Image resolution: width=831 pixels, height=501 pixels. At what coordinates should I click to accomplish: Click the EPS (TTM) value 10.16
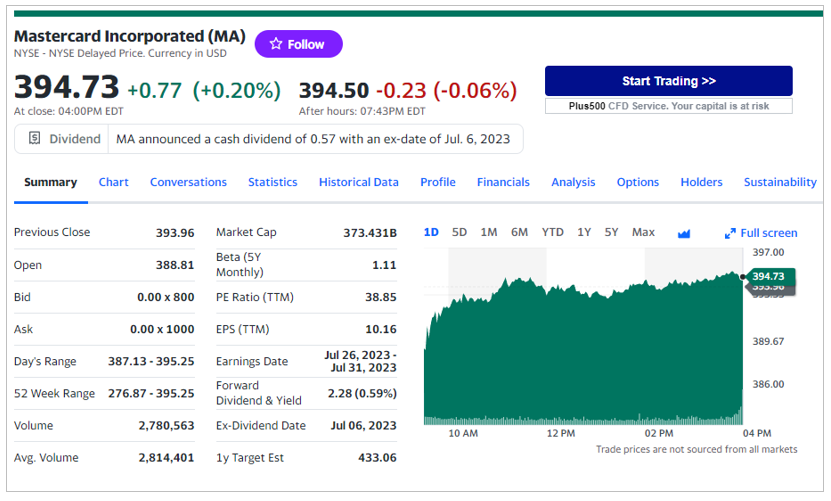pyautogui.click(x=381, y=329)
